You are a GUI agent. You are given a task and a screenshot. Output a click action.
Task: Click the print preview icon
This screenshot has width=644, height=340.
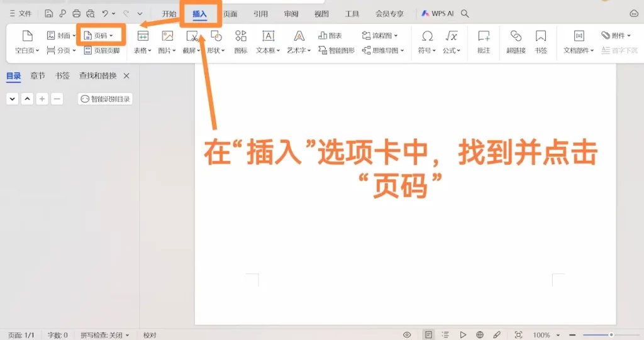point(91,14)
